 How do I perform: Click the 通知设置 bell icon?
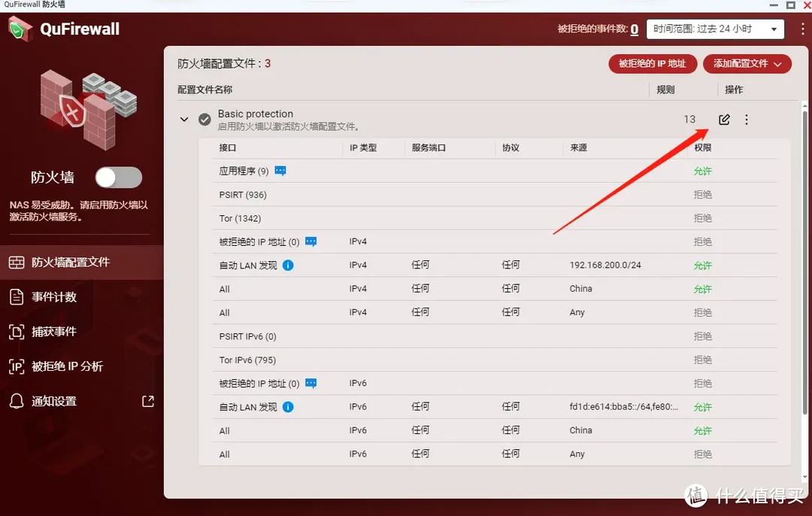point(17,401)
